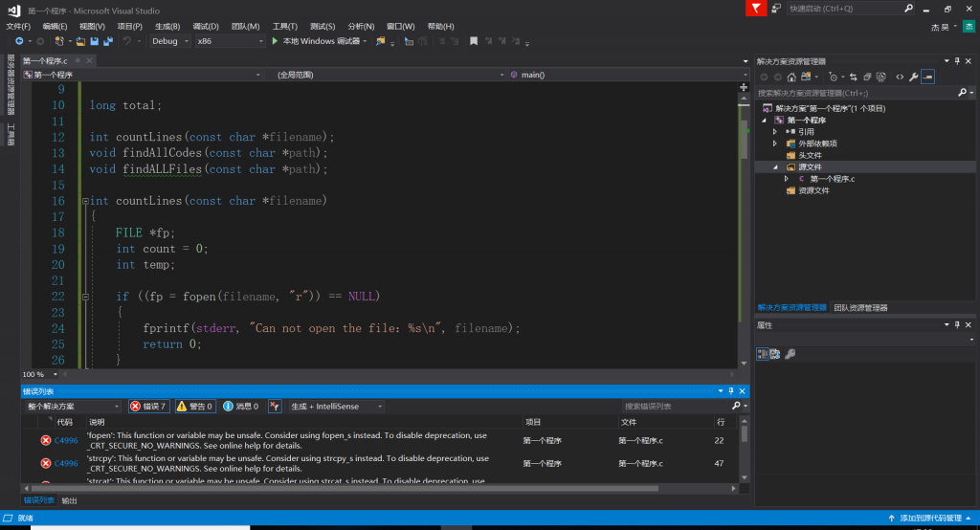Pin the 第一个程序.c editor tab
The width and height of the screenshot is (980, 530).
tap(78, 60)
